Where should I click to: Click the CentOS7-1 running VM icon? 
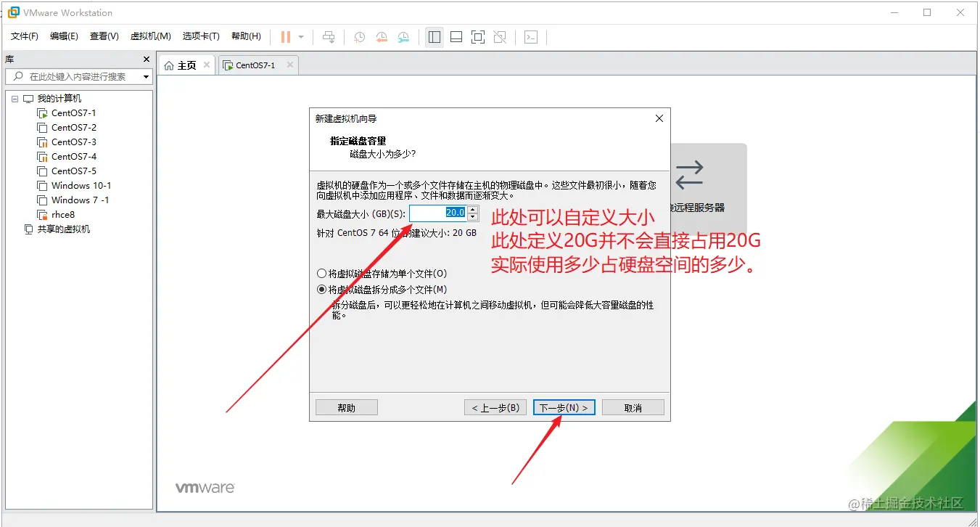41,113
